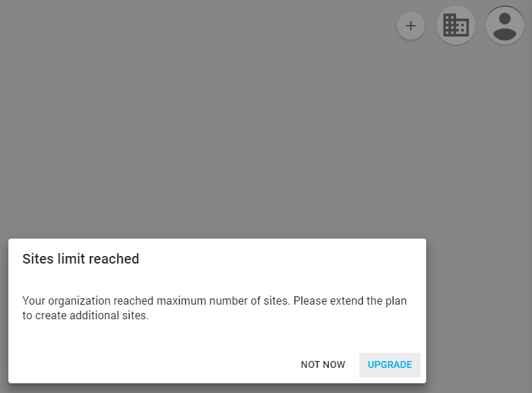532x393 pixels.
Task: Click the 'Sites limit reached' heading
Action: coord(81,259)
